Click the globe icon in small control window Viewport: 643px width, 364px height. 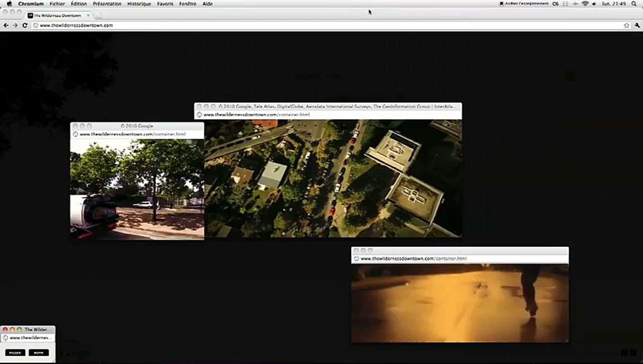tap(6, 338)
